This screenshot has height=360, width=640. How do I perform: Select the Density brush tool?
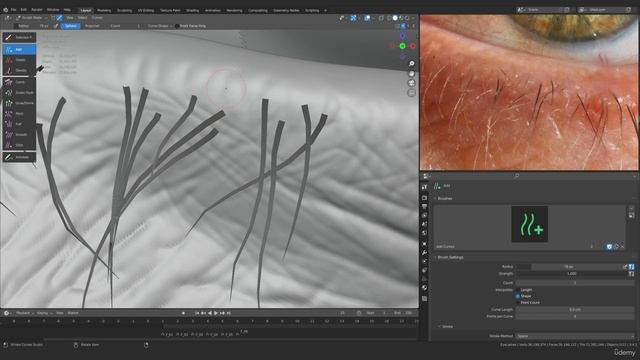click(x=19, y=71)
